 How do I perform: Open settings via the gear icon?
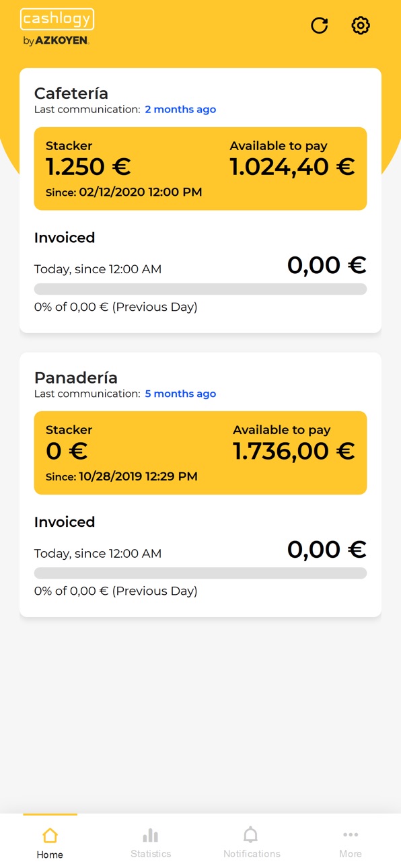[361, 26]
